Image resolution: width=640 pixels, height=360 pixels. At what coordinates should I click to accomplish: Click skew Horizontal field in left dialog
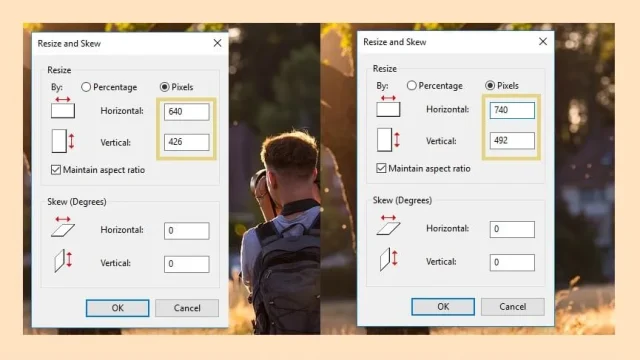pos(187,231)
